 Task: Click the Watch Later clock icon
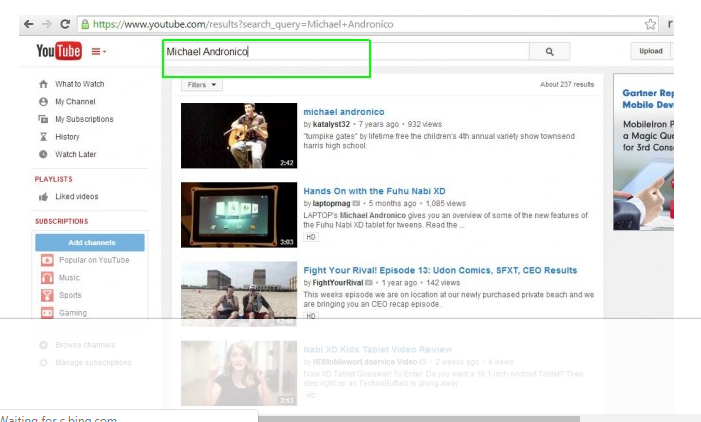click(43, 154)
